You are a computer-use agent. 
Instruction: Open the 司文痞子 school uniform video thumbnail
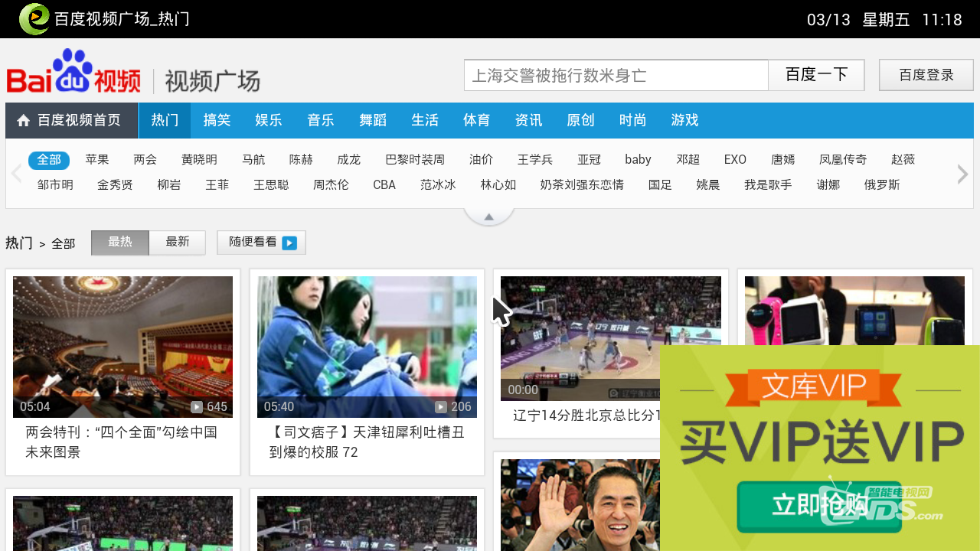[x=367, y=347]
